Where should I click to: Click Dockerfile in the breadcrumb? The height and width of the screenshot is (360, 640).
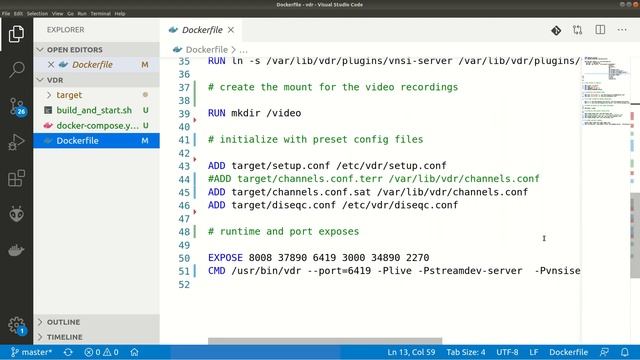point(206,49)
